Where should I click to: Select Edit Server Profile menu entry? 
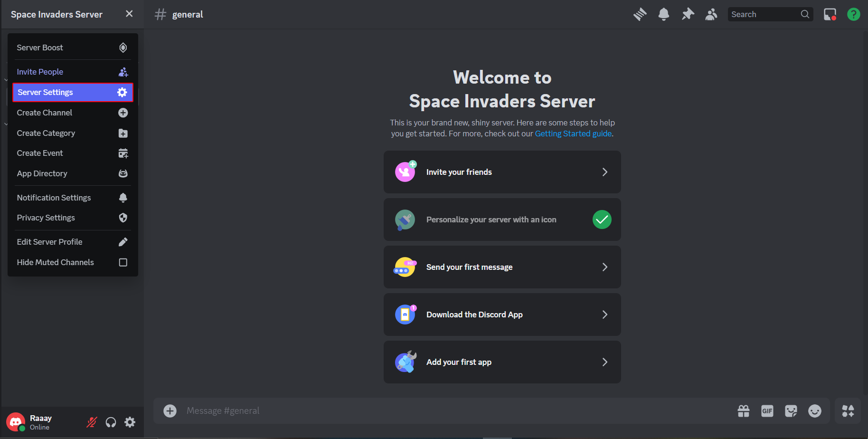click(73, 242)
